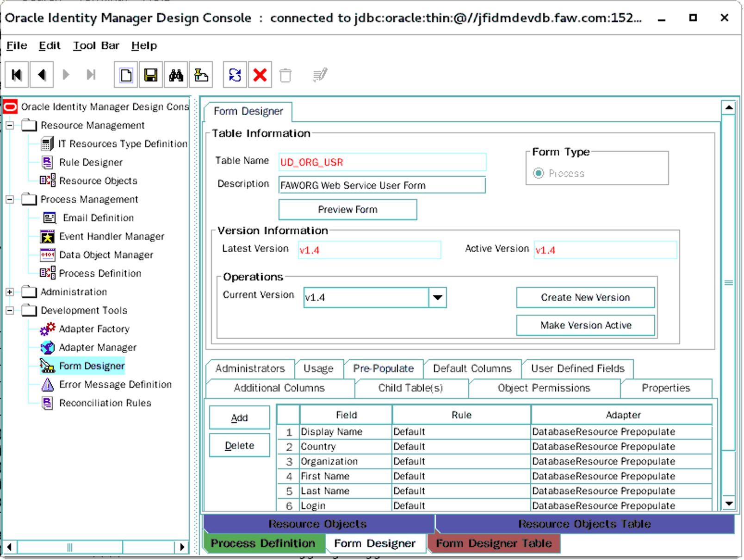Open Process Definition tree node
The image size is (744, 560).
tap(100, 274)
